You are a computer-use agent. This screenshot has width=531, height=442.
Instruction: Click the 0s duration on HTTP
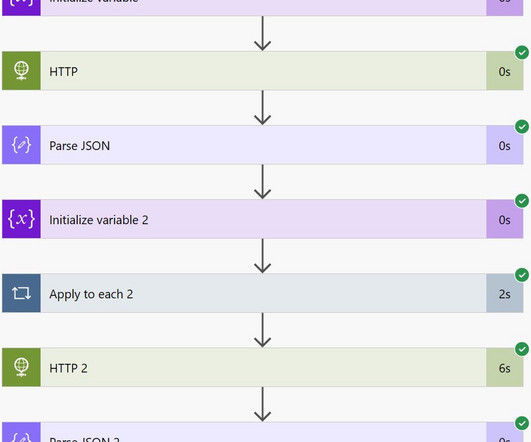504,72
